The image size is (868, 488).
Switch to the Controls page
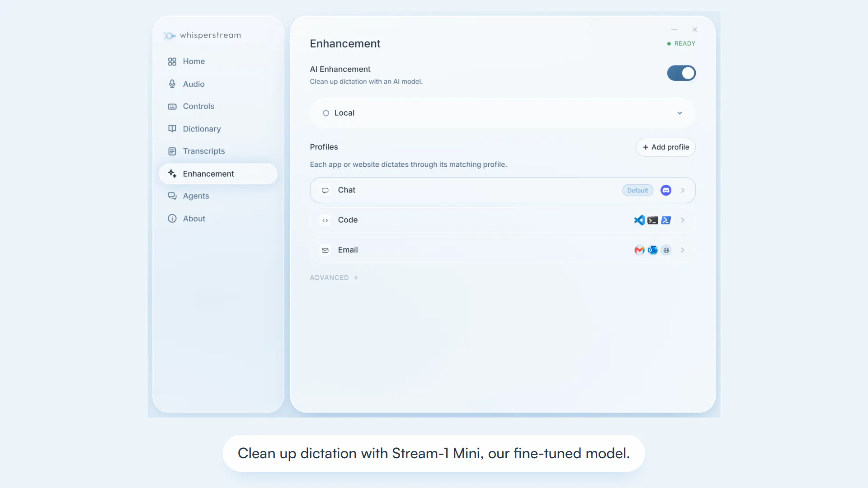pos(218,107)
